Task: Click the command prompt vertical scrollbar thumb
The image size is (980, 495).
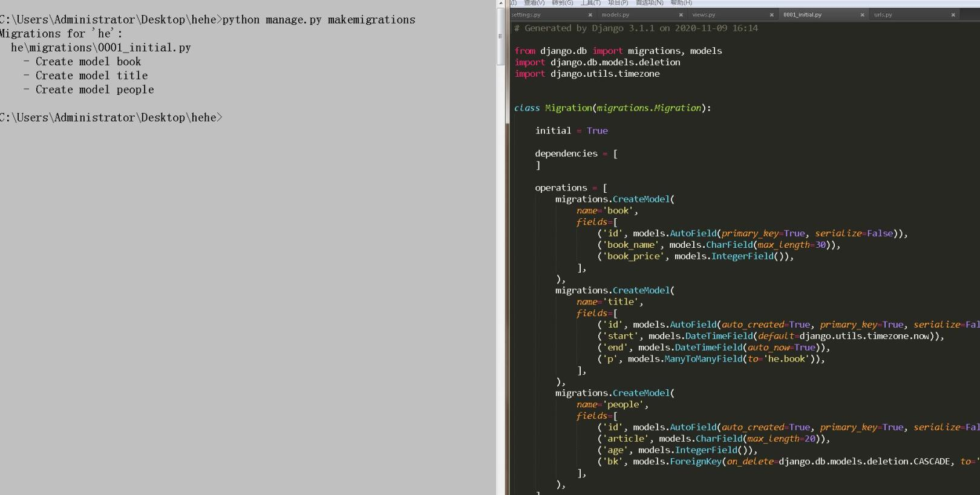Action: pyautogui.click(x=500, y=36)
